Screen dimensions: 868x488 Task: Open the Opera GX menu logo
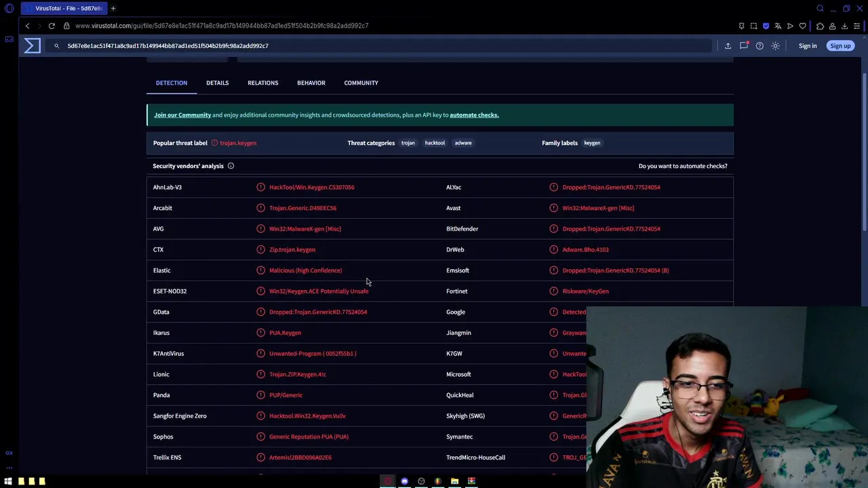pyautogui.click(x=9, y=9)
